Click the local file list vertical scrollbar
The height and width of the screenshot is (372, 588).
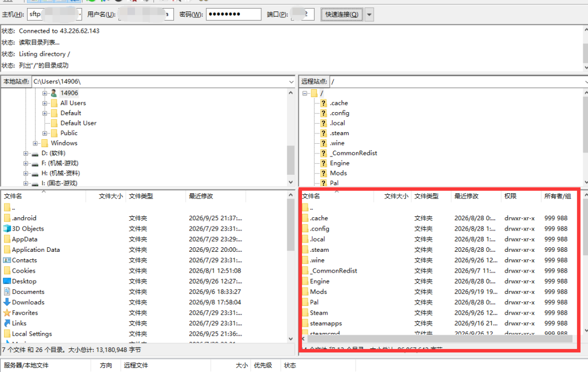[291, 267]
